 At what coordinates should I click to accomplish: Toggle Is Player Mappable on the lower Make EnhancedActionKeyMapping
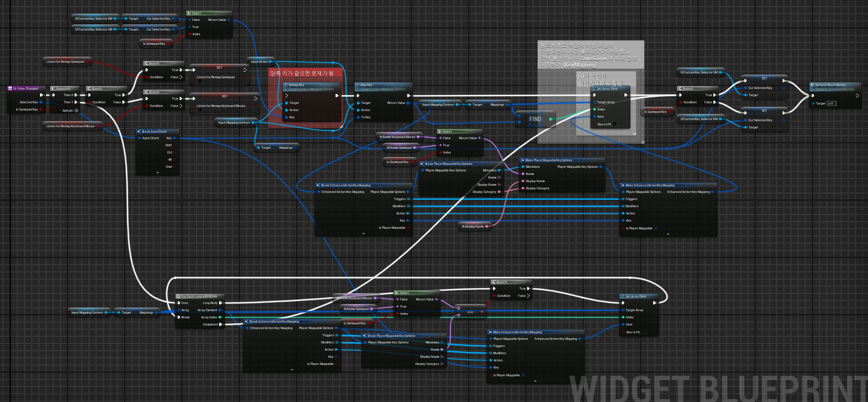coord(523,375)
